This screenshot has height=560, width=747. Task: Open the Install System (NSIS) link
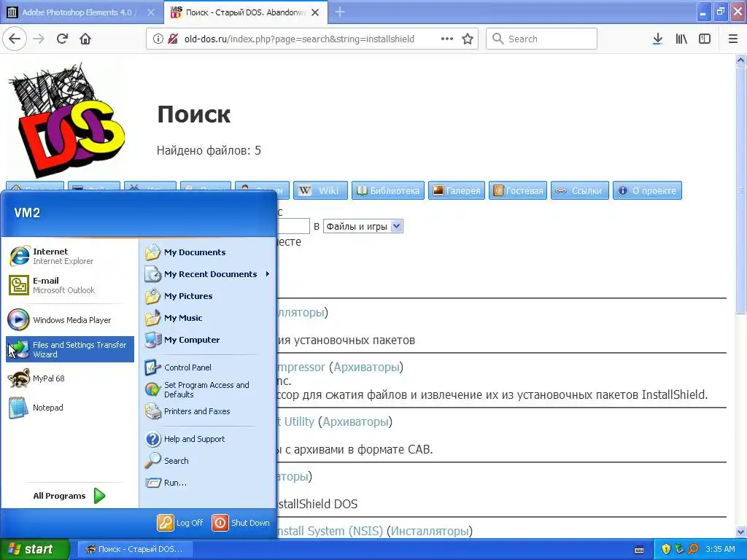pyautogui.click(x=330, y=531)
